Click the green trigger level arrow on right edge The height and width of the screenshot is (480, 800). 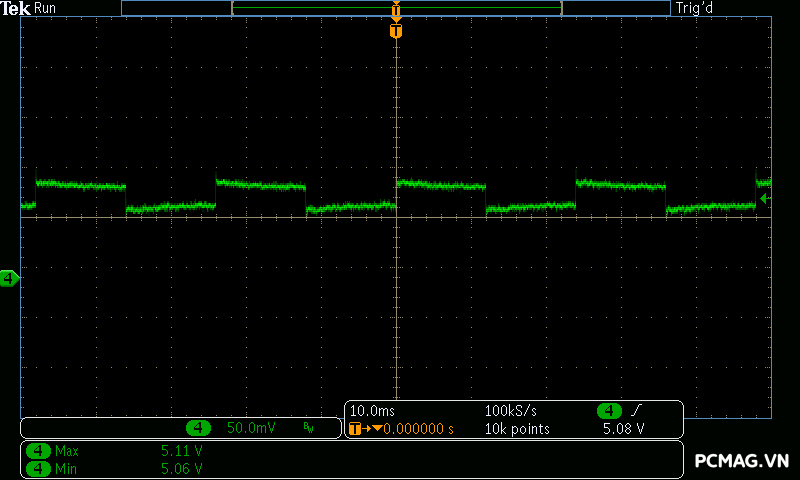click(765, 199)
